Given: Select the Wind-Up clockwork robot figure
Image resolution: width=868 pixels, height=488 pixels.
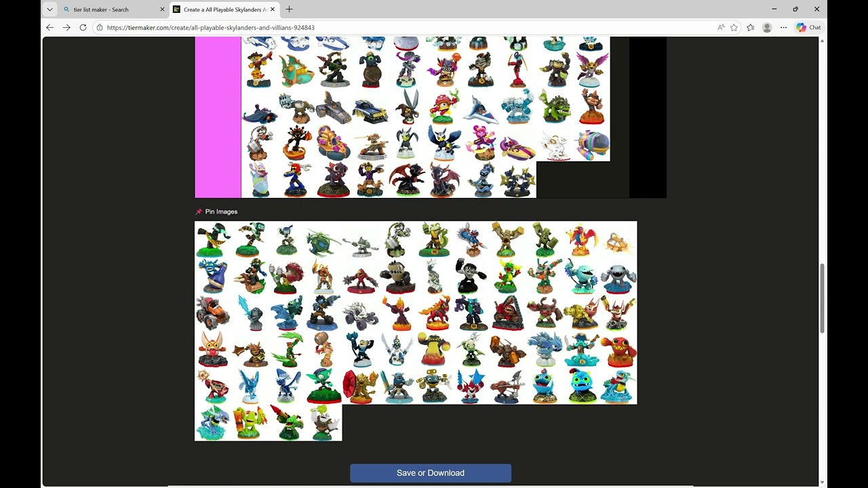Looking at the screenshot, I should click(x=434, y=386).
